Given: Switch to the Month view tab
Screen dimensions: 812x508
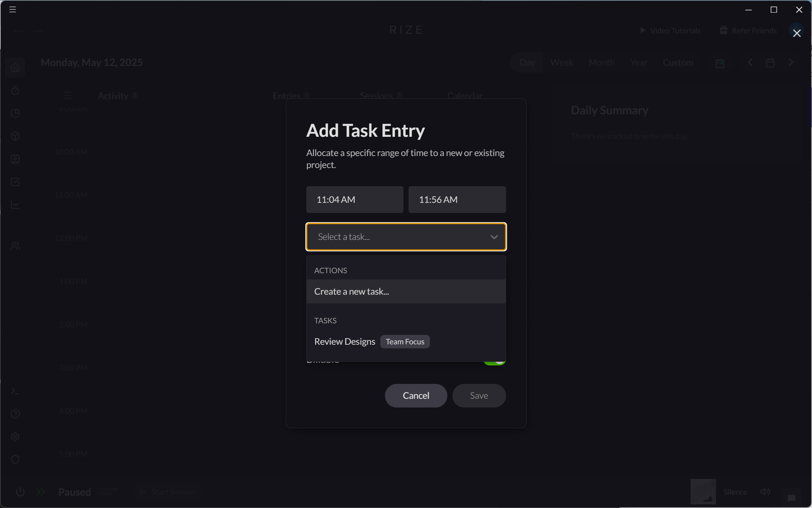Looking at the screenshot, I should pyautogui.click(x=602, y=62).
